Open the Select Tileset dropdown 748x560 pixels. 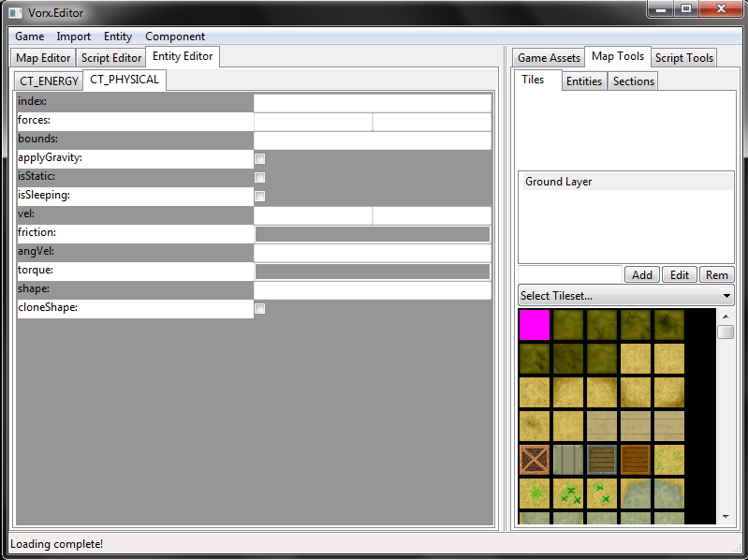click(x=625, y=296)
